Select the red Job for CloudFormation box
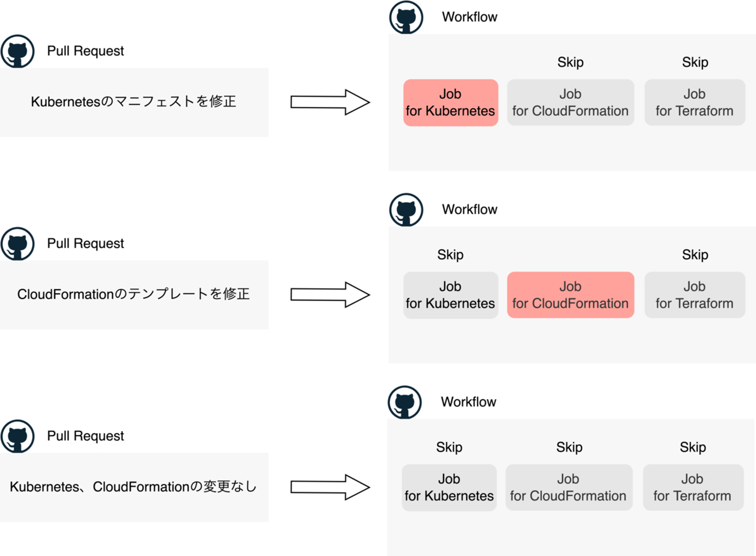756x556 pixels. (x=570, y=295)
